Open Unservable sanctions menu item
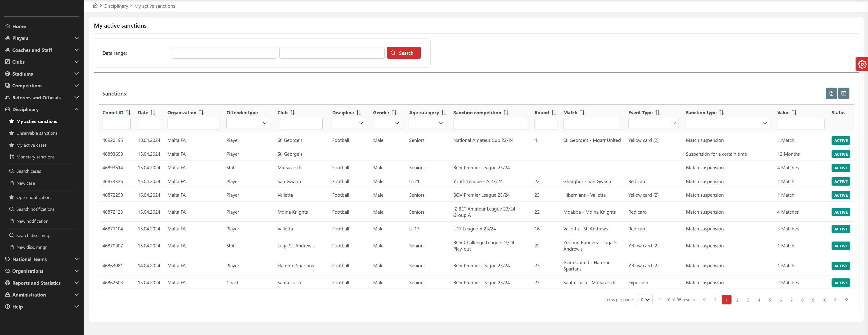The width and height of the screenshot is (868, 335). pyautogui.click(x=37, y=133)
